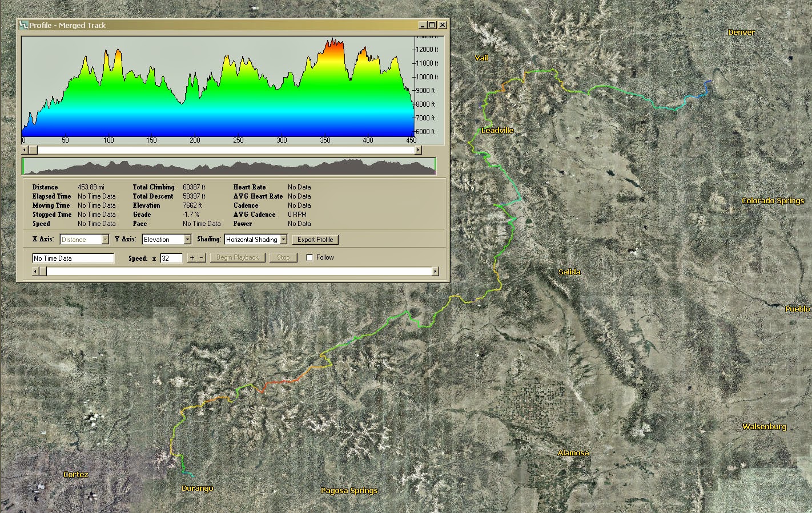Click the Salida label on the map

point(569,272)
